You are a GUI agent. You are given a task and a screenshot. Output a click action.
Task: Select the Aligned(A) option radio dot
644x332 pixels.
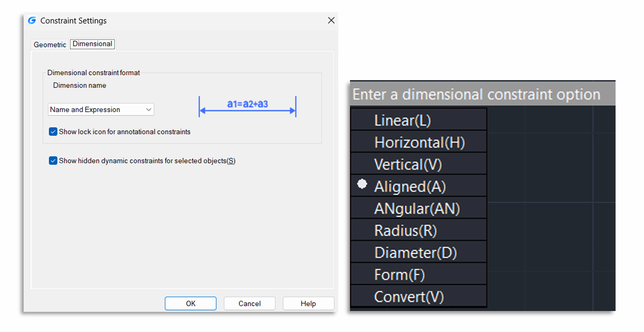362,184
